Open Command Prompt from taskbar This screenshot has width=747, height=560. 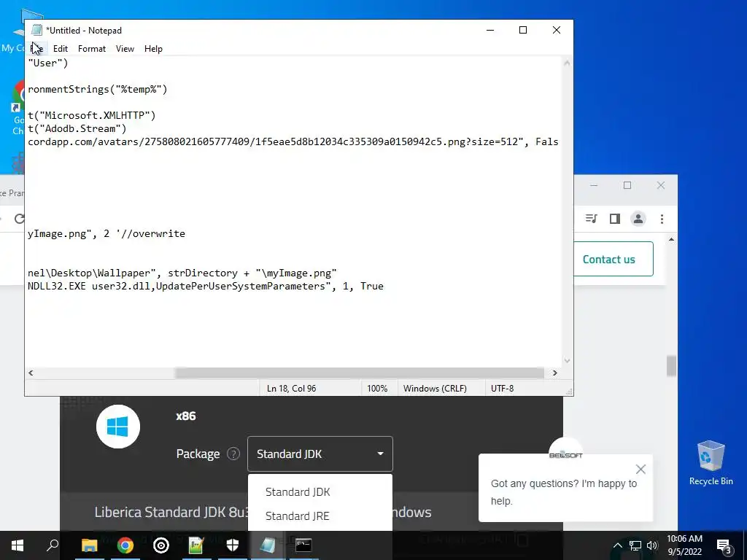tap(303, 545)
